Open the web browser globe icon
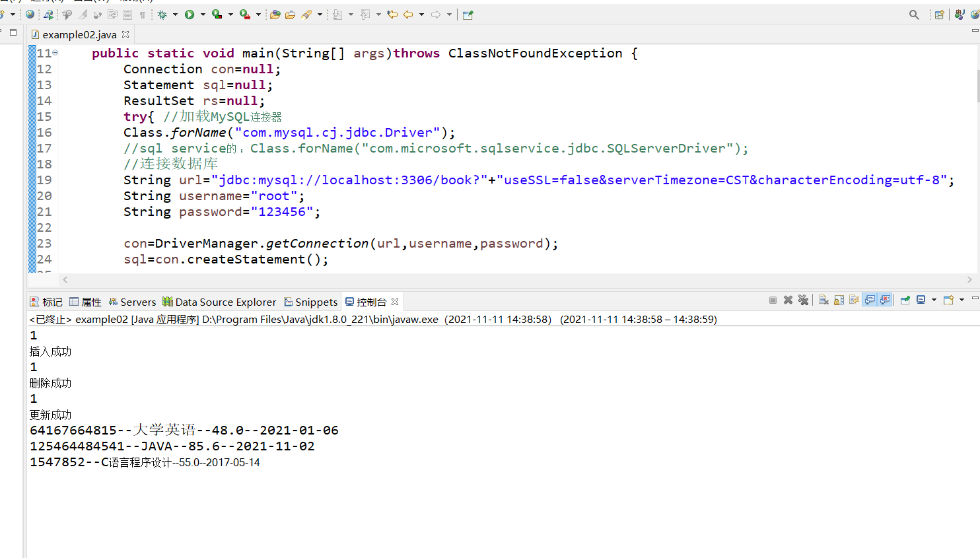This screenshot has height=558, width=980. pos(30,15)
